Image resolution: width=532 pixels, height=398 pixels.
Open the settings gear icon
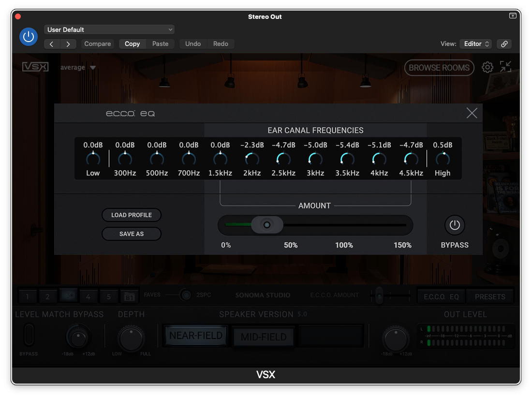[x=488, y=68]
